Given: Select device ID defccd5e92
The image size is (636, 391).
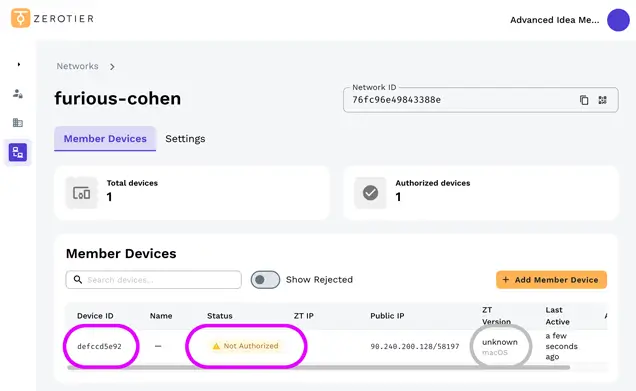Looking at the screenshot, I should [99, 346].
